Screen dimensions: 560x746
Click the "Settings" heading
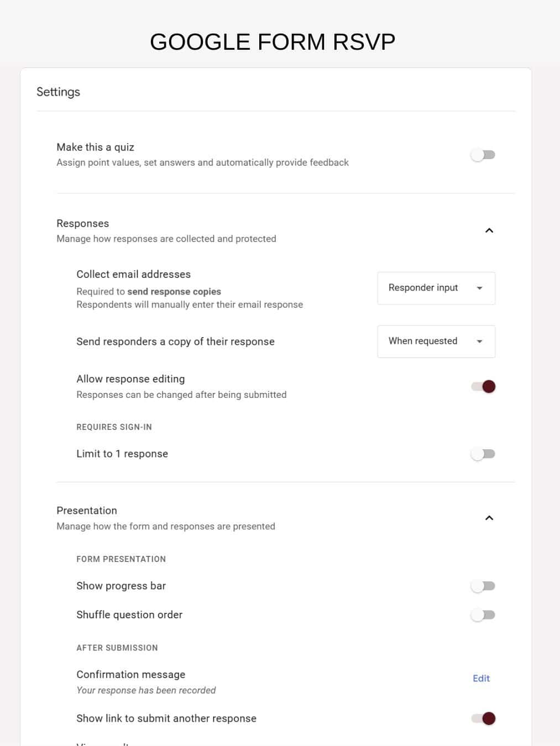pyautogui.click(x=58, y=92)
